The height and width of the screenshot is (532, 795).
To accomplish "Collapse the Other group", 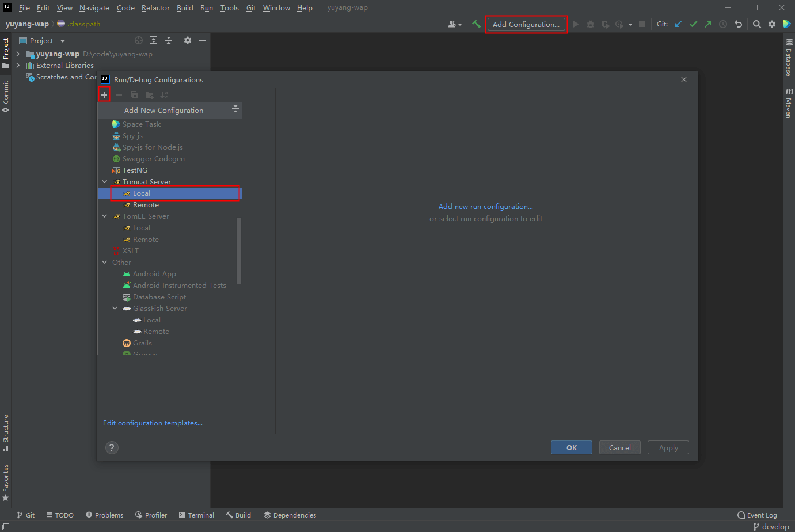I will pyautogui.click(x=105, y=263).
